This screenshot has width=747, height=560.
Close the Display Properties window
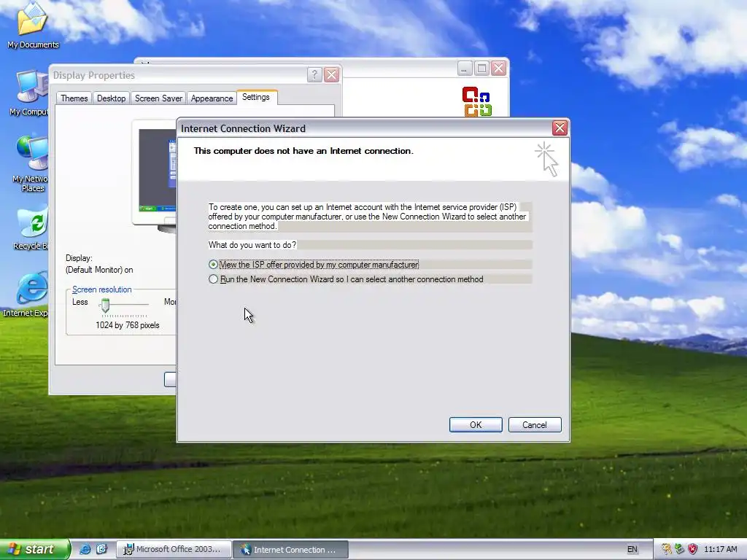(332, 75)
